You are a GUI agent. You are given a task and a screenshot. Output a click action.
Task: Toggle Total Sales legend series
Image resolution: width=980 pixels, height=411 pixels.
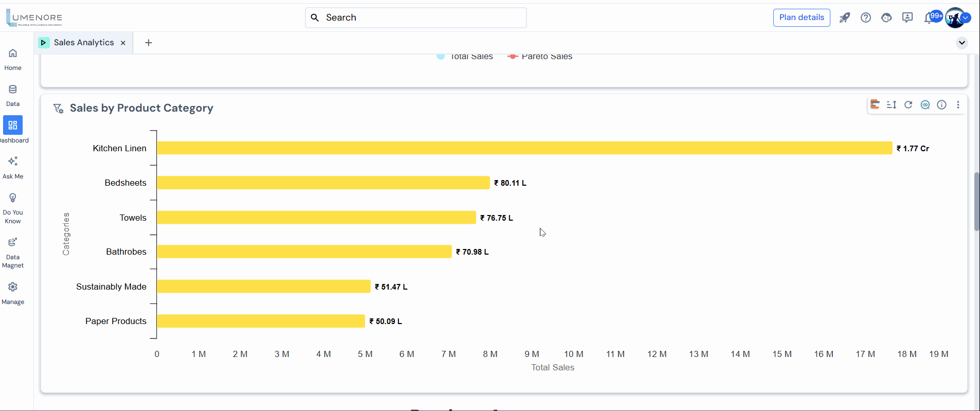coord(465,57)
